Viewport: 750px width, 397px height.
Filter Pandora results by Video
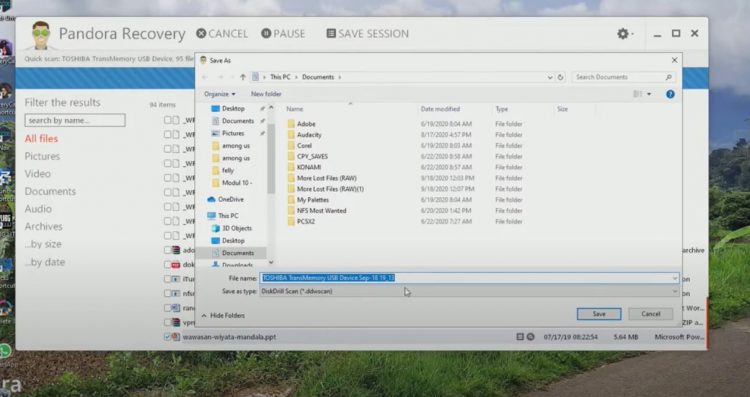click(37, 174)
